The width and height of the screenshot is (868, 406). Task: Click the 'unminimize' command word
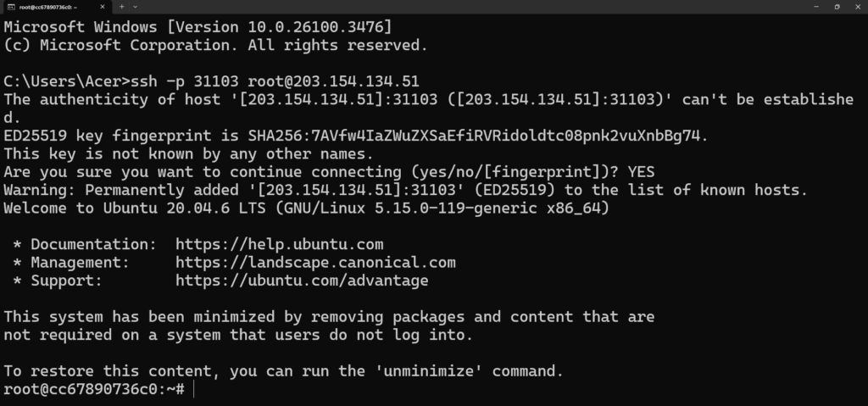430,371
